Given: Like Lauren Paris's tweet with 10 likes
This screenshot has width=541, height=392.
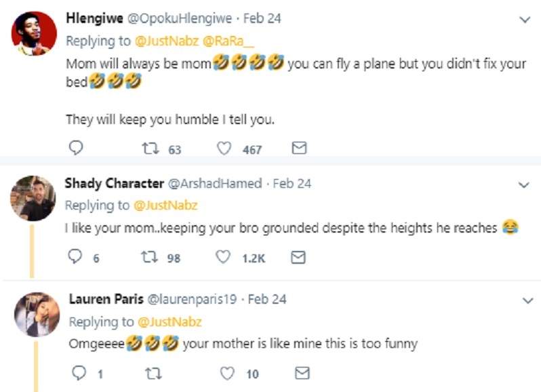Looking at the screenshot, I should (x=228, y=373).
